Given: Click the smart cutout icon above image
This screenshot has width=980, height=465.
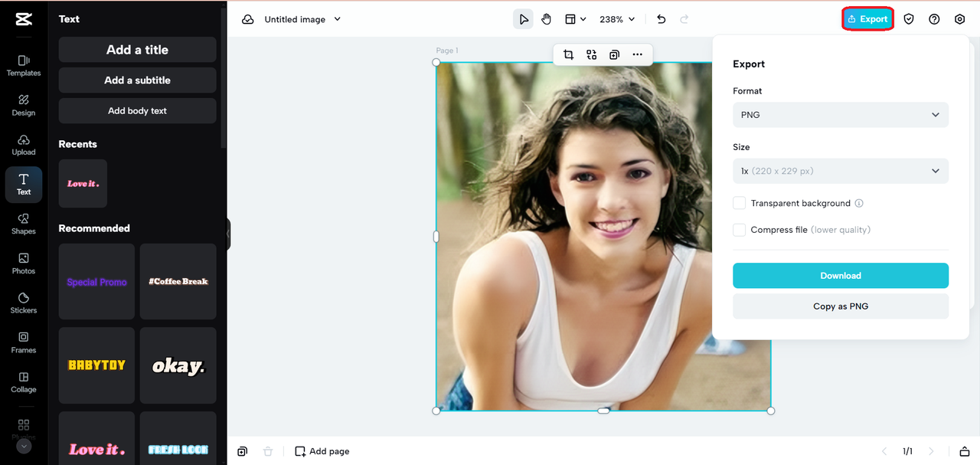Looking at the screenshot, I should click(591, 54).
